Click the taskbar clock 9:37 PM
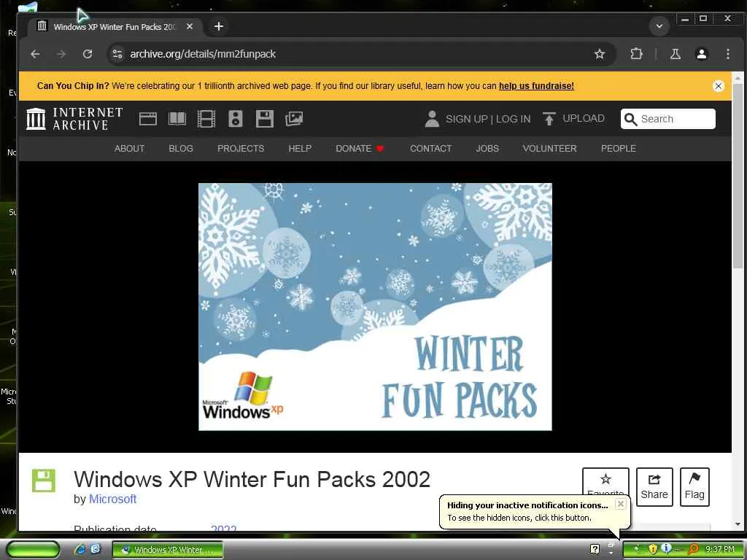747x560 pixels. 719,550
